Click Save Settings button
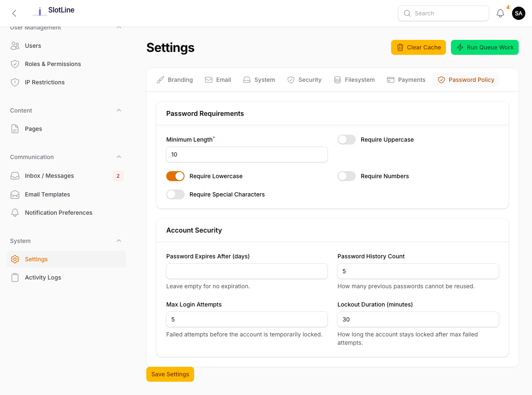532x395 pixels. point(170,374)
